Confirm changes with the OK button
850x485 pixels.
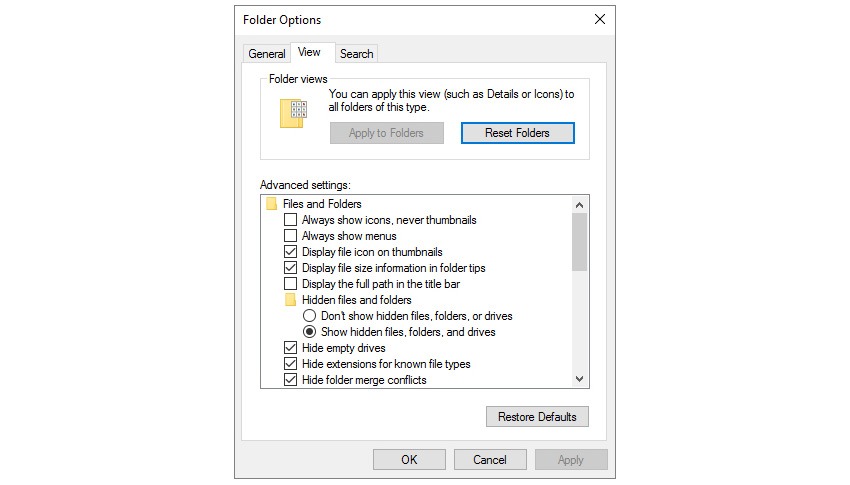(x=409, y=460)
